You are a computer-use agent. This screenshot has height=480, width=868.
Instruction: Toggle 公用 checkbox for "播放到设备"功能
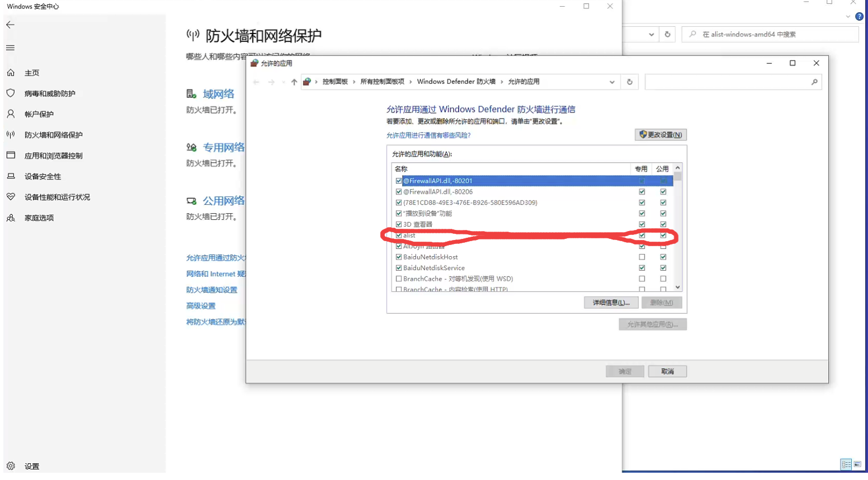pyautogui.click(x=663, y=213)
